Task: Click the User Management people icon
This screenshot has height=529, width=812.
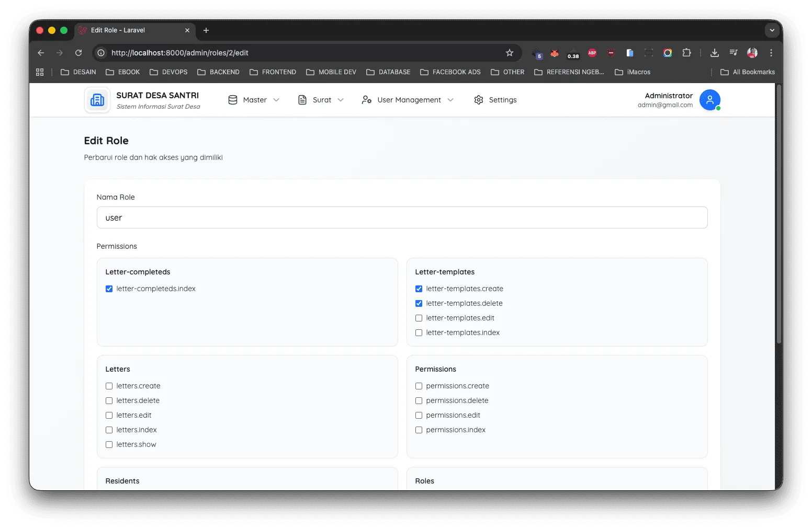Action: pyautogui.click(x=367, y=100)
